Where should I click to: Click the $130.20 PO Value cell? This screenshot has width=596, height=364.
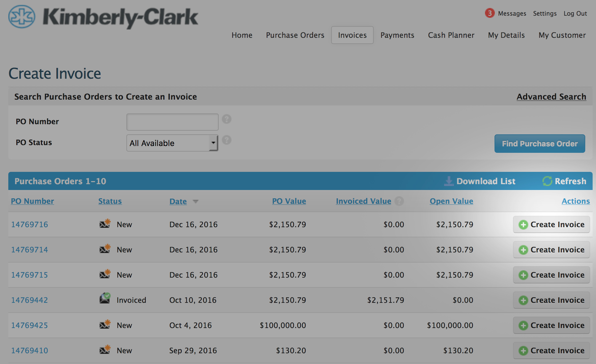[291, 351]
